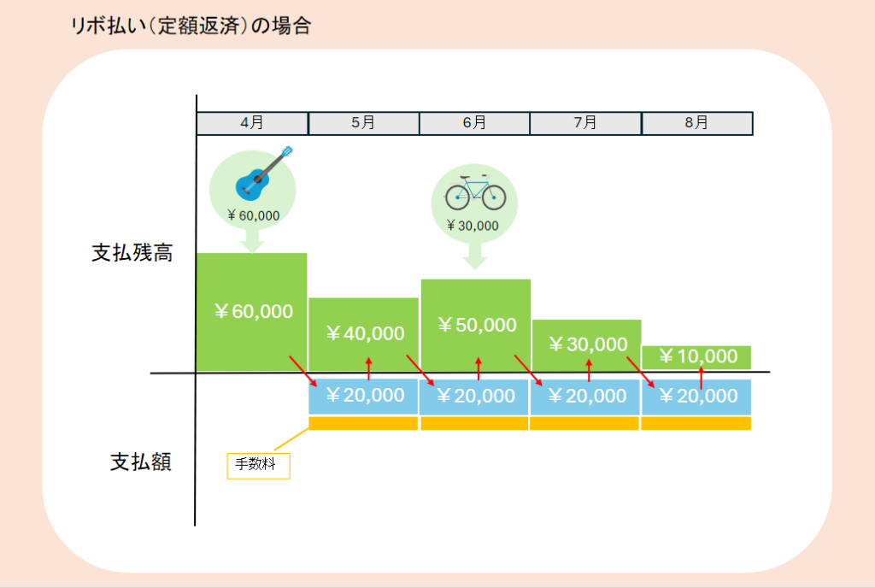
Task: Select the 4月 header cell
Action: [x=252, y=123]
